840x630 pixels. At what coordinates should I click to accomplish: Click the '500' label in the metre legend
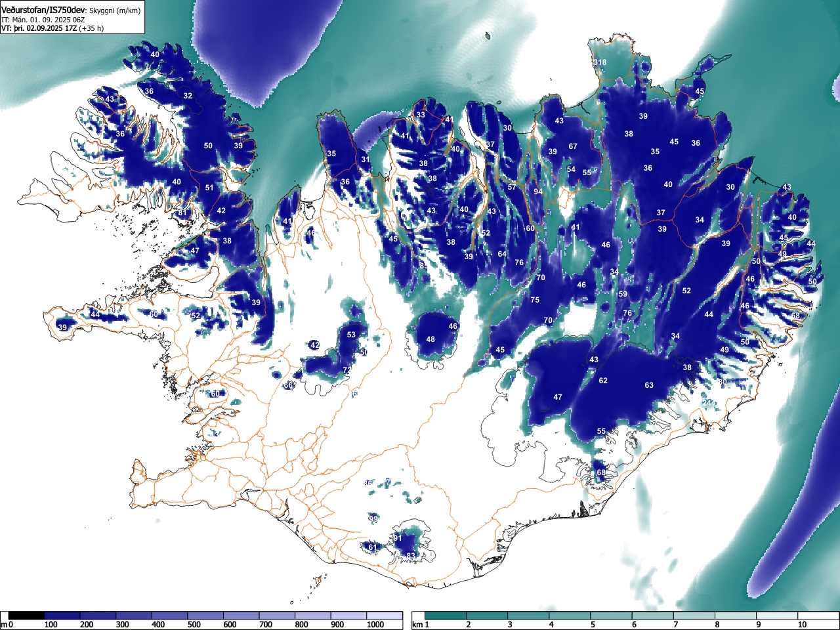pyautogui.click(x=194, y=625)
